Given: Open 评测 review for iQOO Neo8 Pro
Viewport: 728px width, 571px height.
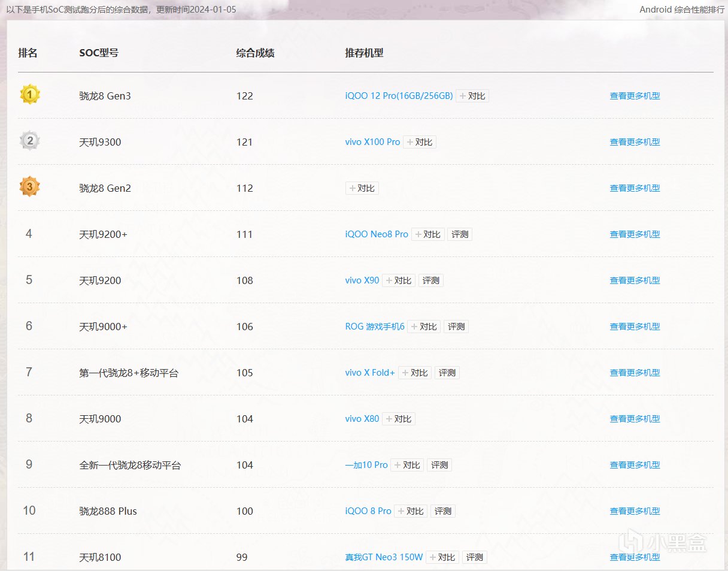Looking at the screenshot, I should (x=460, y=234).
